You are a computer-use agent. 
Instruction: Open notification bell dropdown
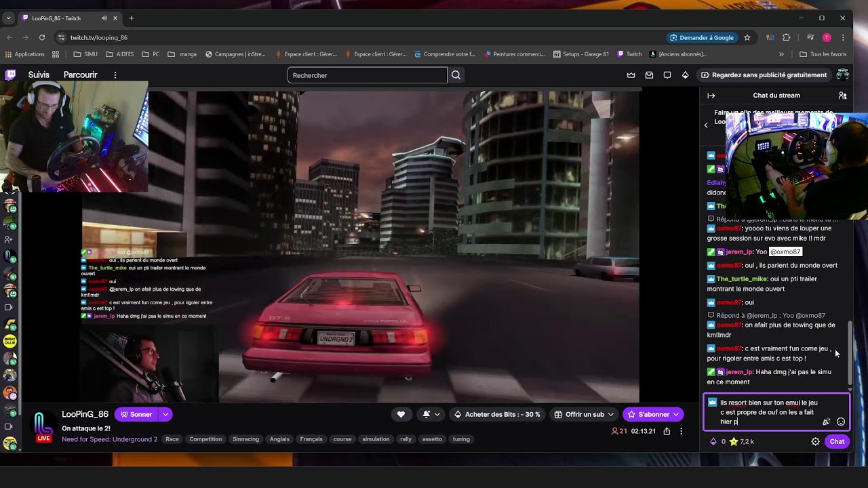pyautogui.click(x=431, y=414)
